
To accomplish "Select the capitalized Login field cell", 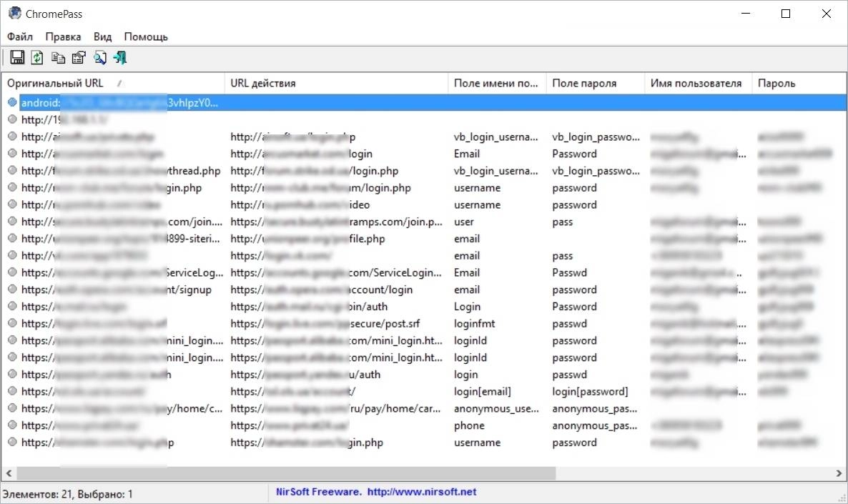I will tap(468, 307).
